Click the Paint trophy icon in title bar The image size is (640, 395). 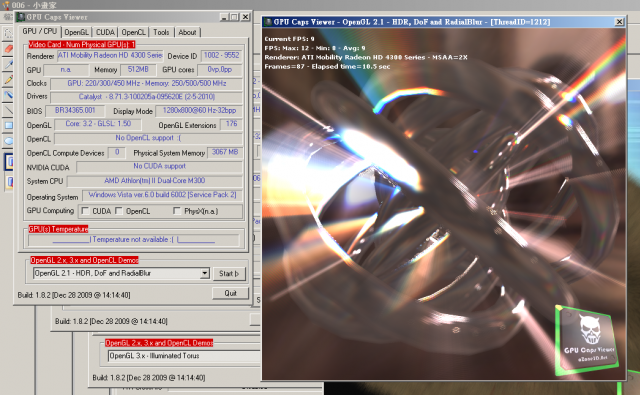click(5, 5)
